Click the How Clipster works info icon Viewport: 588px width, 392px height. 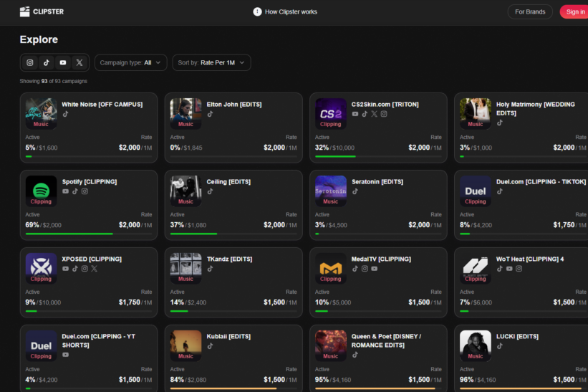click(x=257, y=11)
